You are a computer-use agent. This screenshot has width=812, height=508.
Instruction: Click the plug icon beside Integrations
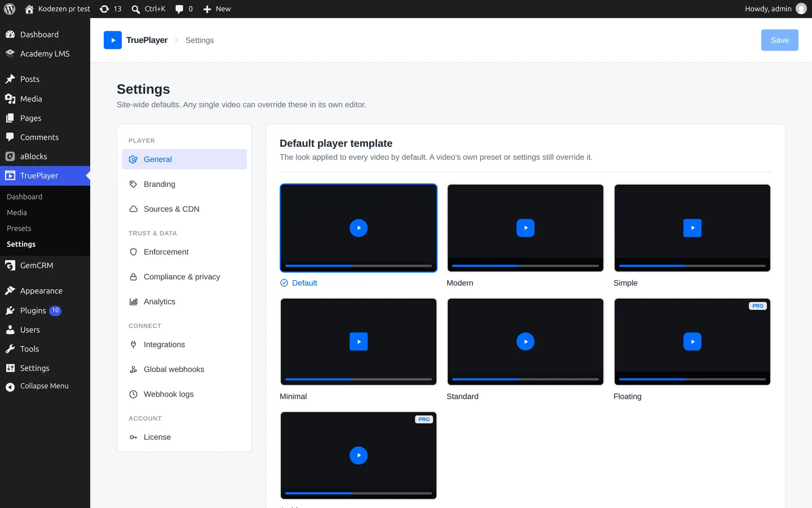[x=133, y=345]
